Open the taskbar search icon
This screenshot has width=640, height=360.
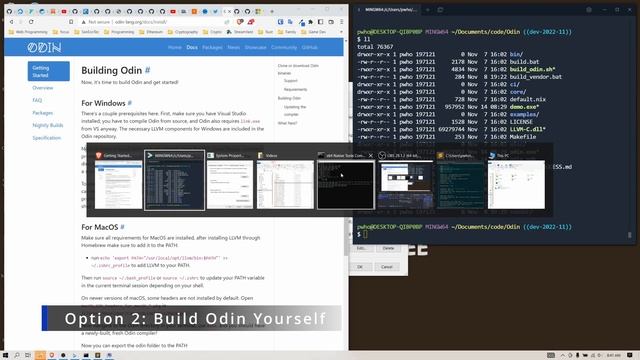coord(17,356)
